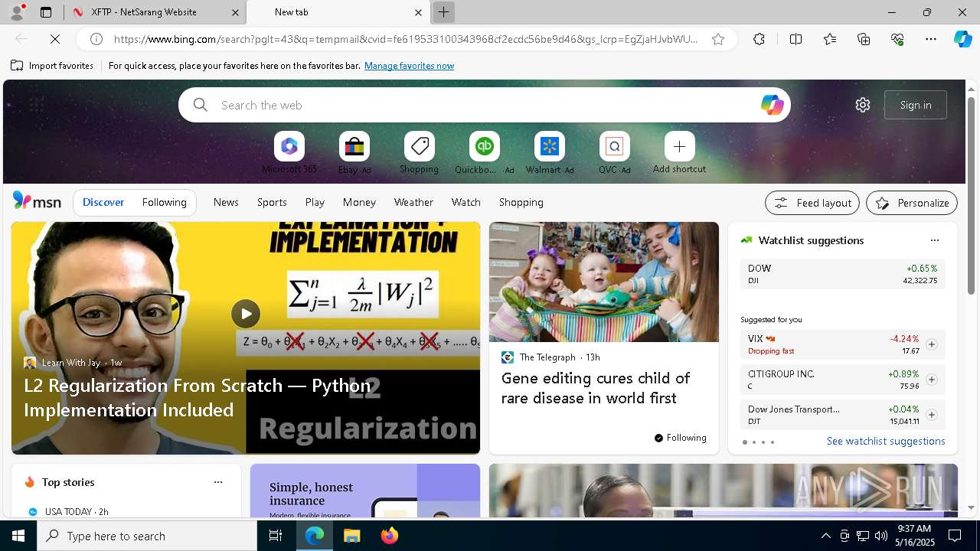The height and width of the screenshot is (551, 980).
Task: Switch to the Discover tab
Action: (103, 202)
